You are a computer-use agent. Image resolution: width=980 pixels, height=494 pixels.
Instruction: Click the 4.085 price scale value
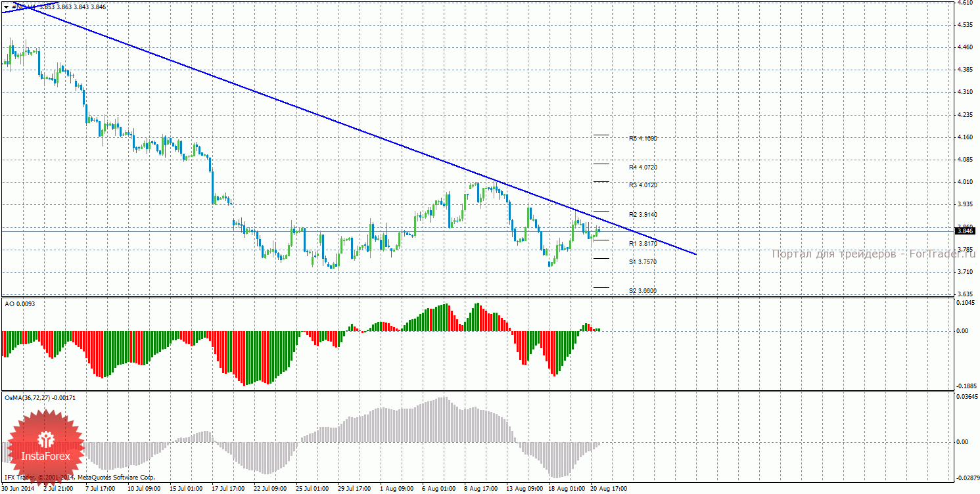965,160
